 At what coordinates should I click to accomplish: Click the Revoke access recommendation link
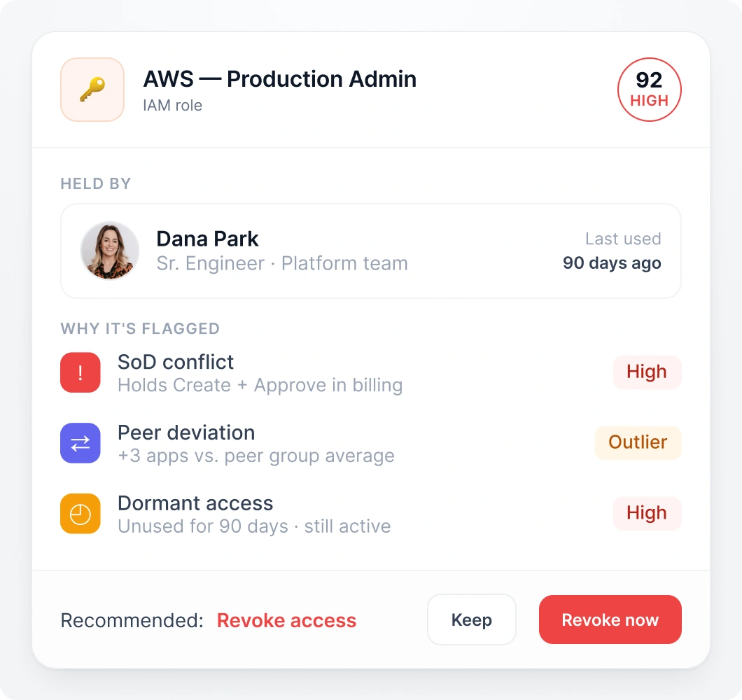(x=286, y=620)
